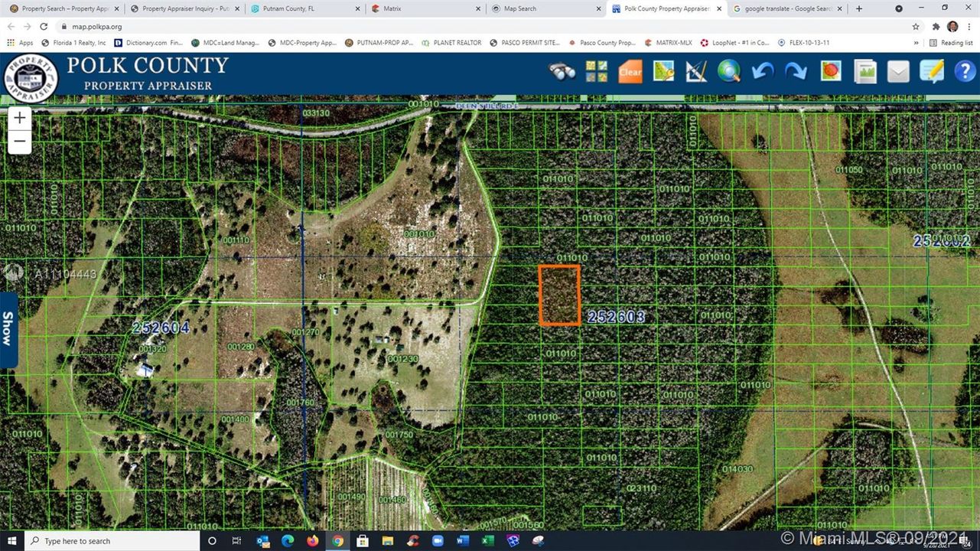
Task: Open Firefox from the taskbar
Action: tap(312, 541)
